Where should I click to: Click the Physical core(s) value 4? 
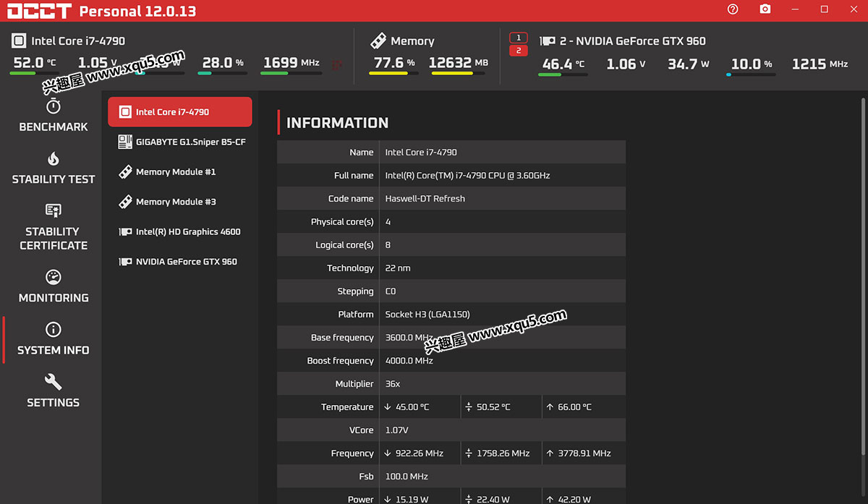point(388,221)
